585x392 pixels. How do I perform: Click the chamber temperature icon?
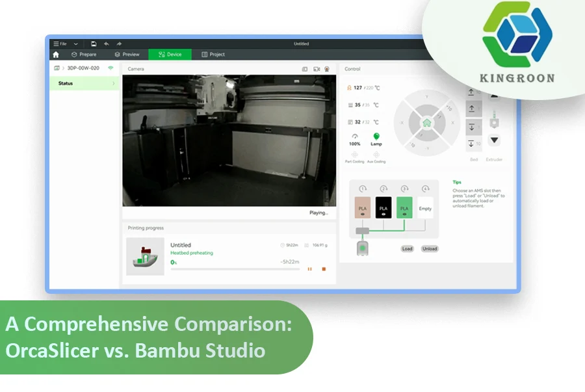coord(350,122)
